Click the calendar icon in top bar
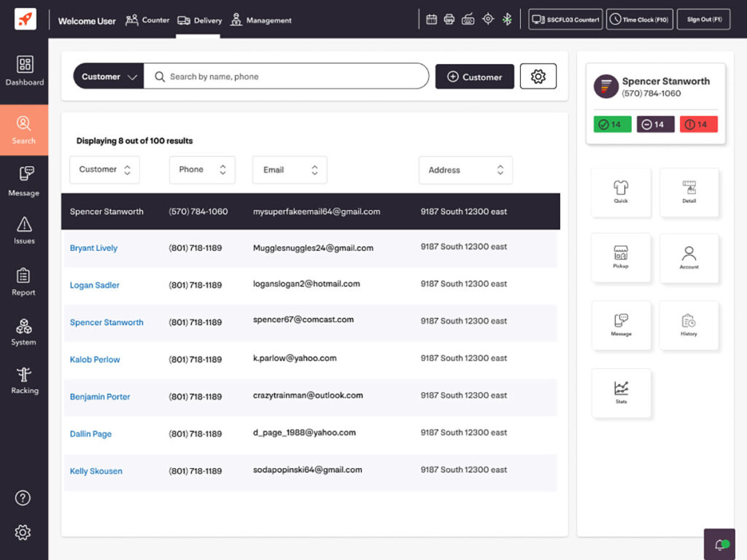Viewport: 747px width, 560px height. tap(431, 20)
